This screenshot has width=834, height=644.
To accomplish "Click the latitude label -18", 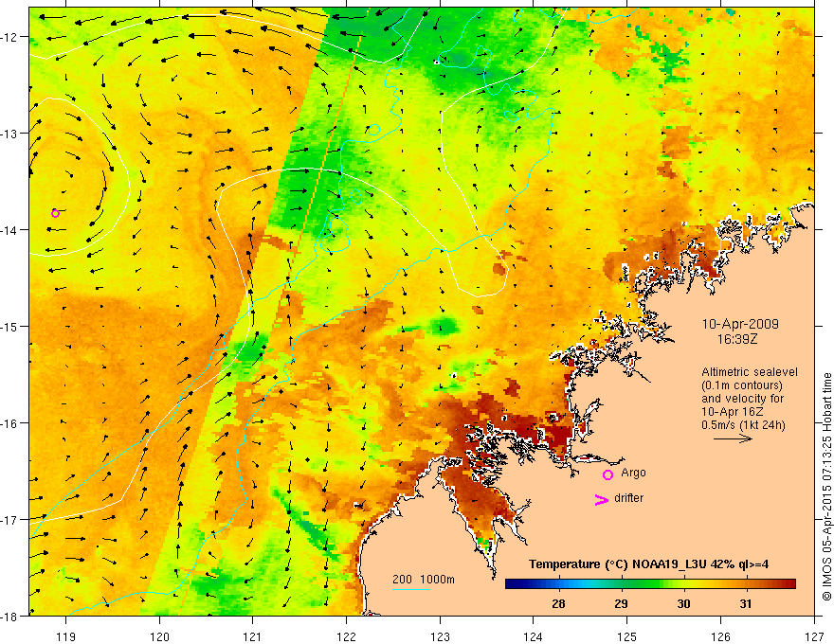I will coord(9,617).
